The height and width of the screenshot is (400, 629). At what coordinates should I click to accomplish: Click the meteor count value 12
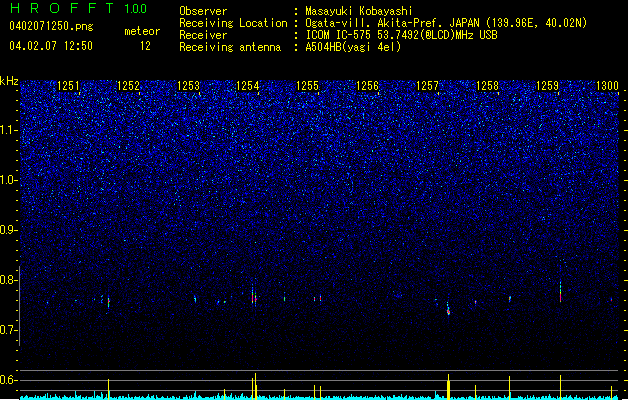145,46
